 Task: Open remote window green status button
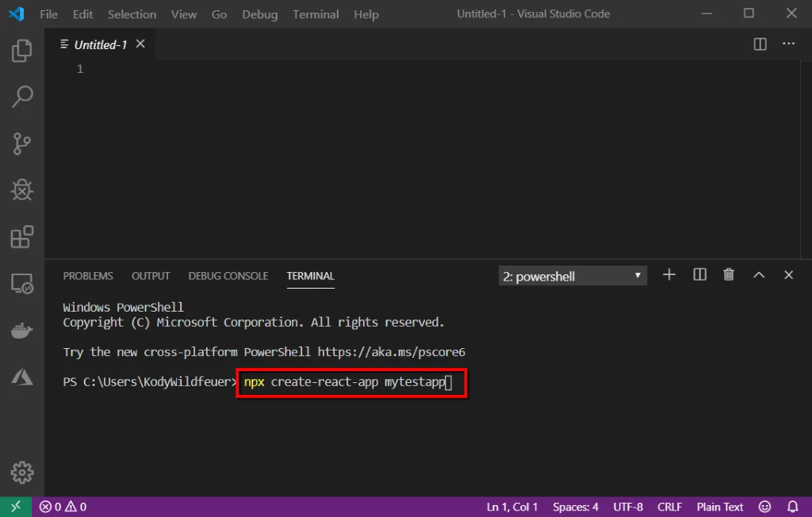click(x=16, y=506)
